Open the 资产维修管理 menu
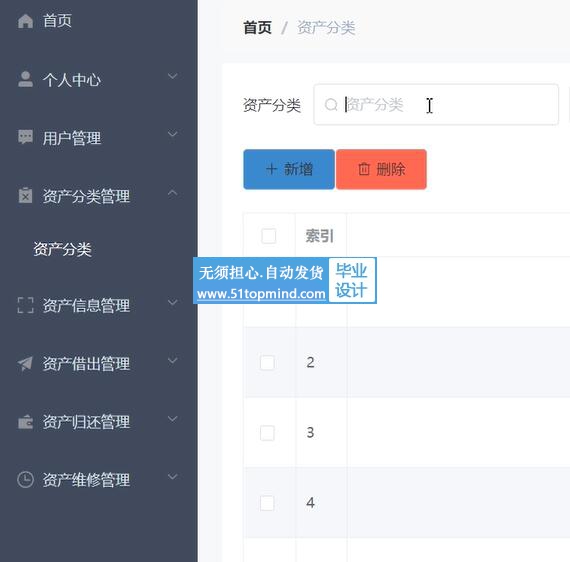The height and width of the screenshot is (562, 570). point(86,480)
